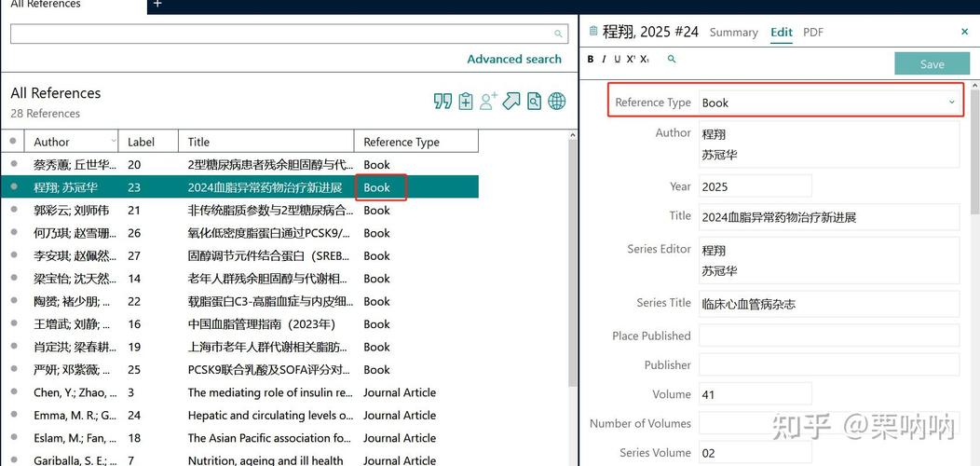Viewport: 980px width, 466px height.
Task: Open the Advanced search link
Action: [514, 59]
